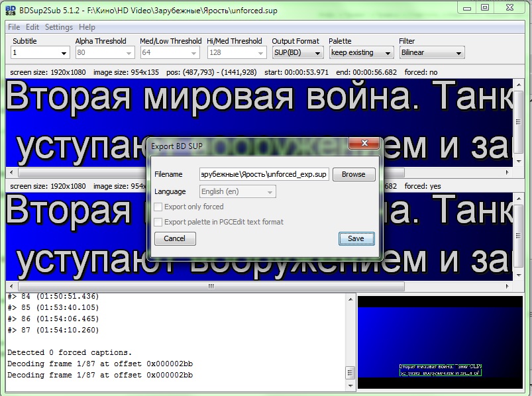Click the Filename input field

coord(264,174)
